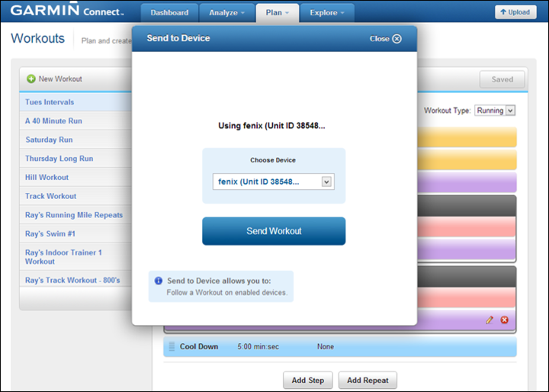Open Ray's Swim #1 workout

click(50, 233)
